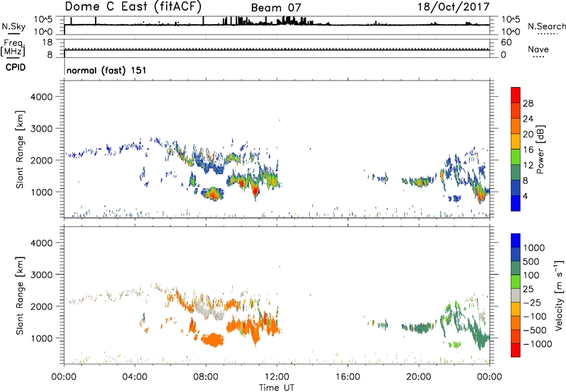
Task: Select the "Power [dB]" colorbar title
Action: click(x=541, y=149)
